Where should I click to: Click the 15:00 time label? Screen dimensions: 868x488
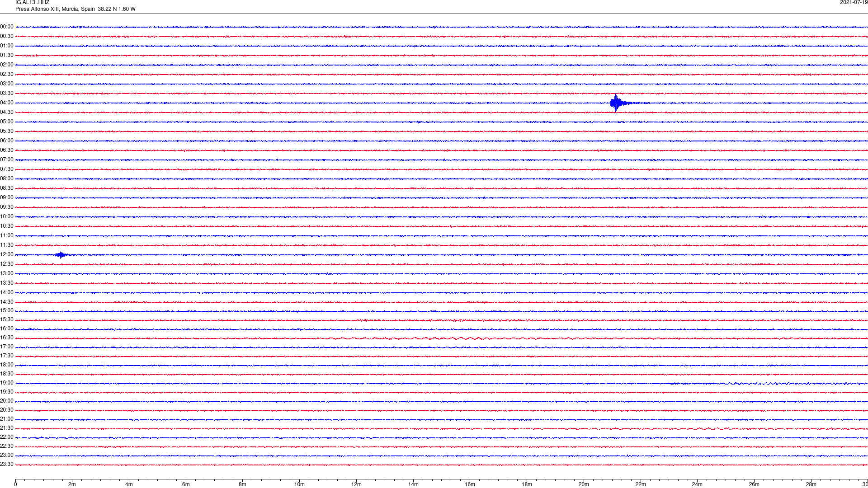(7, 311)
